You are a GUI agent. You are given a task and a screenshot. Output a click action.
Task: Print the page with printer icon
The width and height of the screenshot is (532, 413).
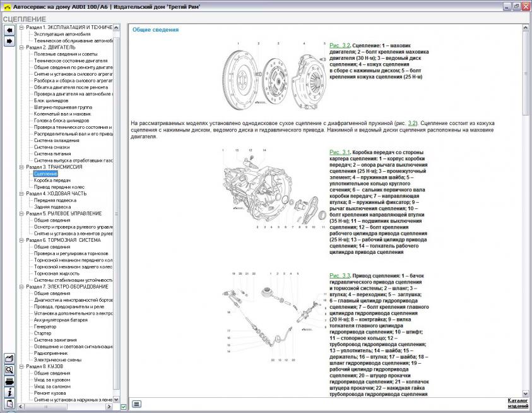coord(9,381)
